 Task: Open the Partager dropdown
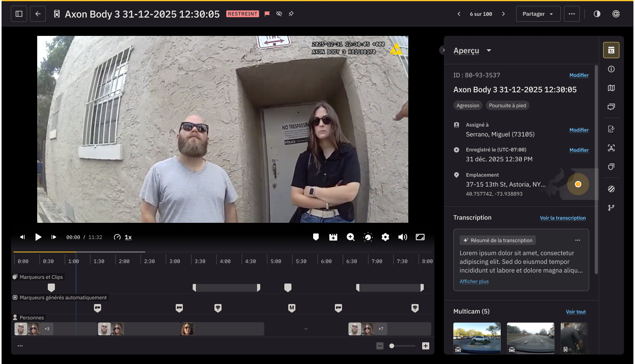point(538,14)
